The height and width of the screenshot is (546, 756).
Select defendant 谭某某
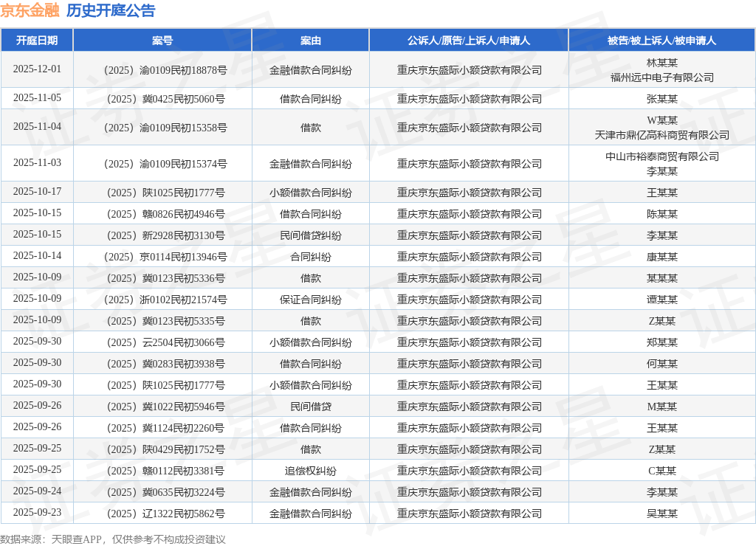[662, 300]
